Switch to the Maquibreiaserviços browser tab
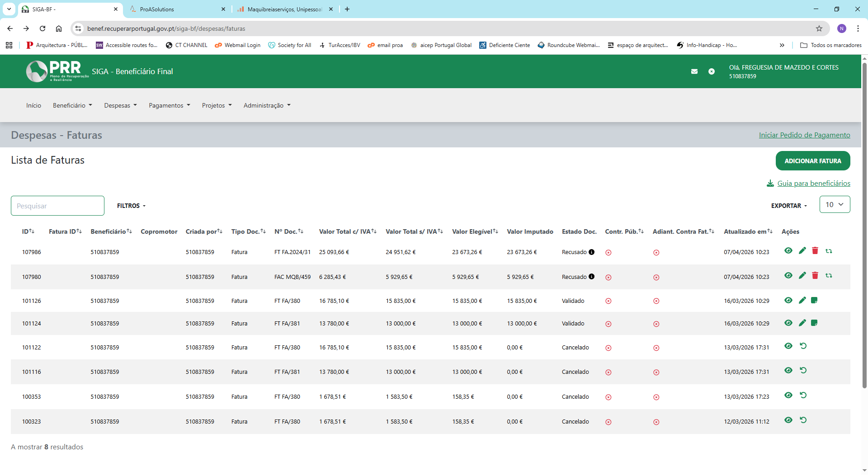This screenshot has height=476, width=868. click(285, 9)
